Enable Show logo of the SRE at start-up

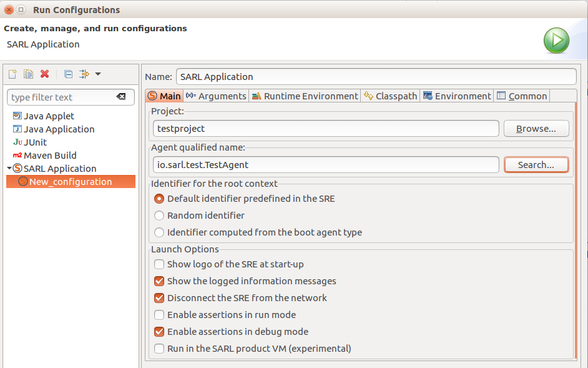159,264
